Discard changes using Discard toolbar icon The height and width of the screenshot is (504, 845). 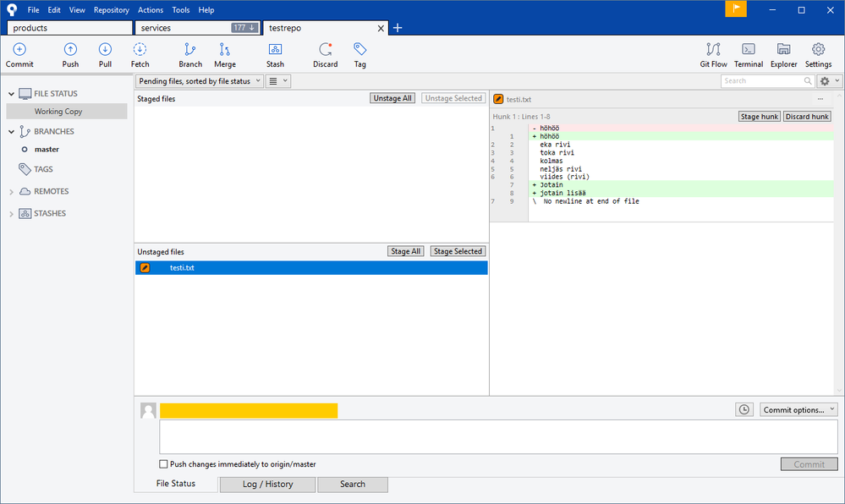[x=326, y=50]
